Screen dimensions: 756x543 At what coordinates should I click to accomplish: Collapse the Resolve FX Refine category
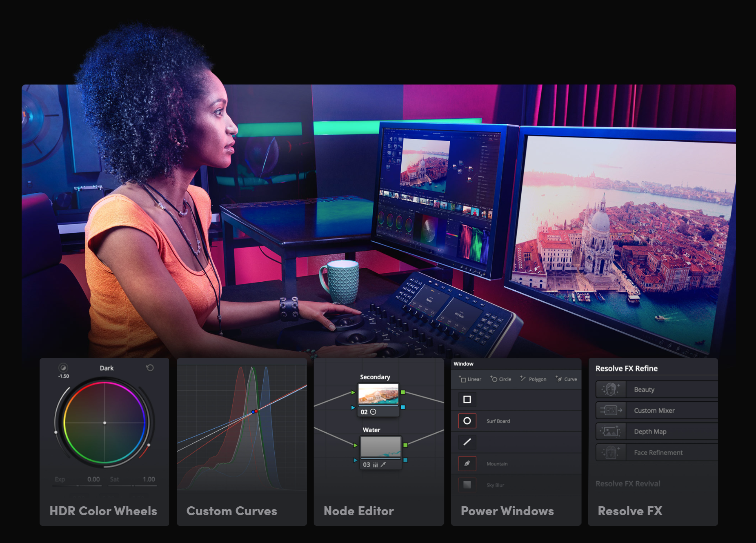coord(626,368)
